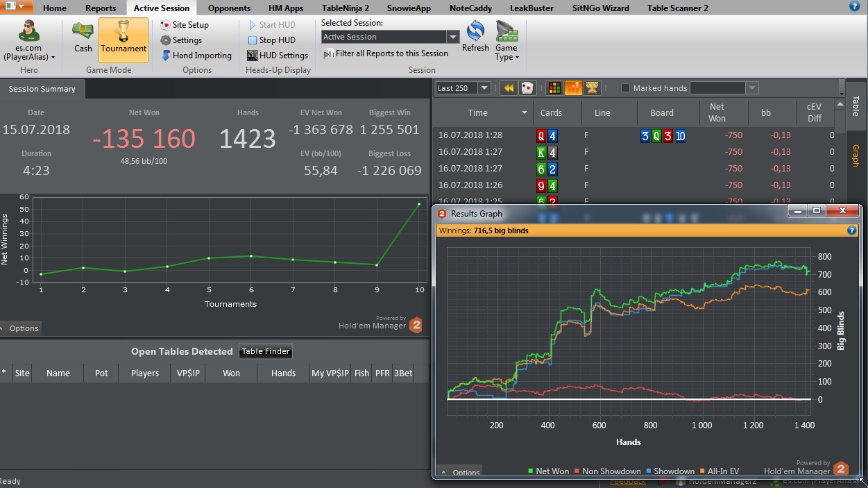
Task: Open the Selected Session dropdown
Action: coord(452,37)
